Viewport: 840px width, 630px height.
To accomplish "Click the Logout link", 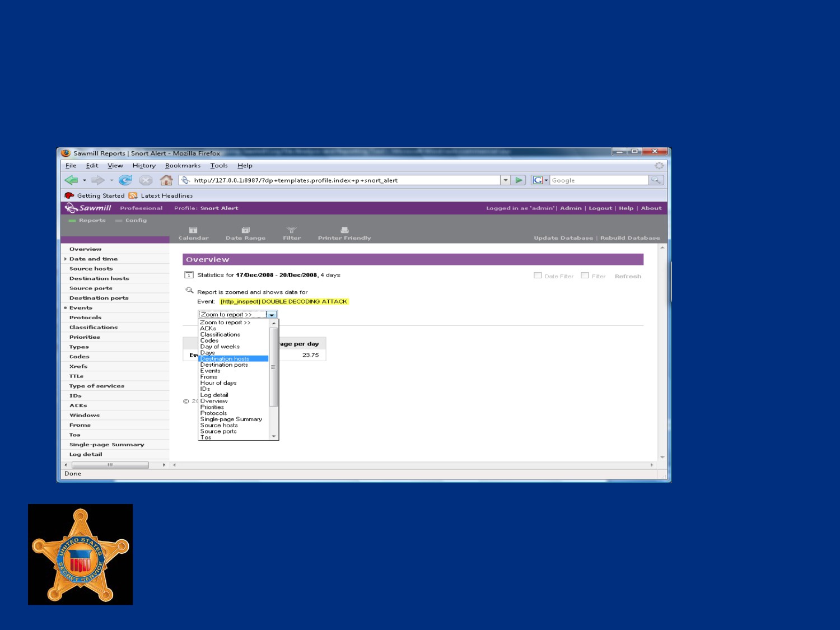I will click(x=600, y=208).
